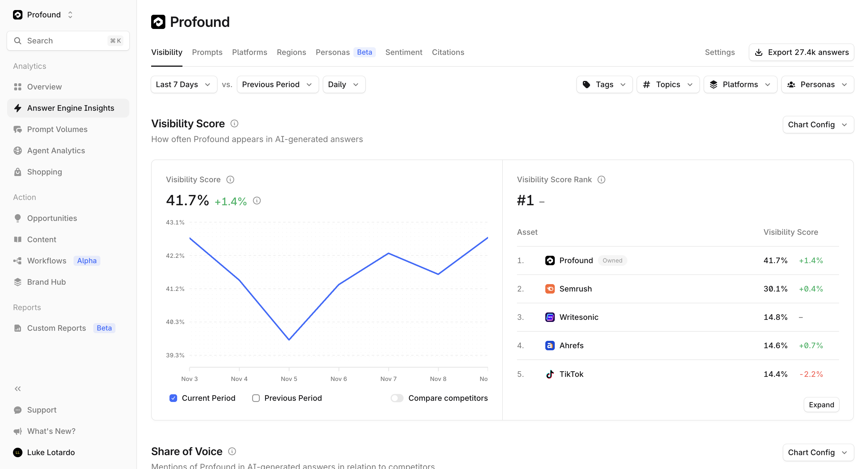Open the Personas filter dropdown
This screenshot has height=469, width=868.
(818, 84)
